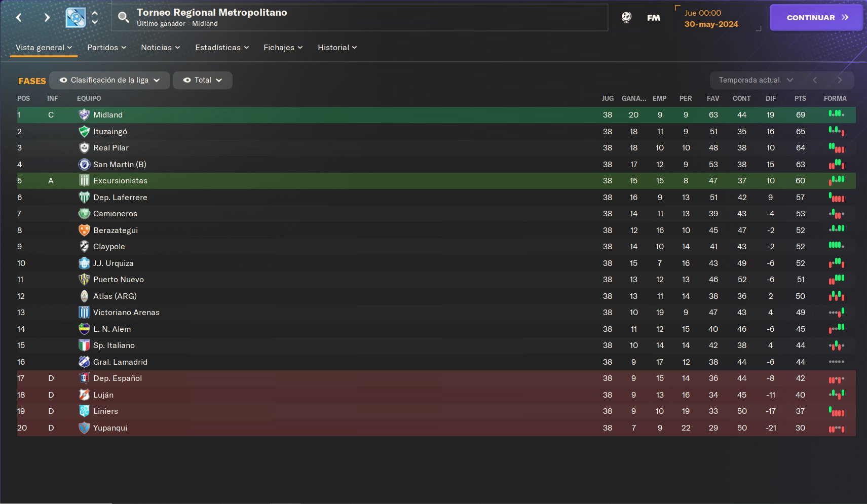The height and width of the screenshot is (504, 867).
Task: Open the Excursionistas team link
Action: click(120, 181)
